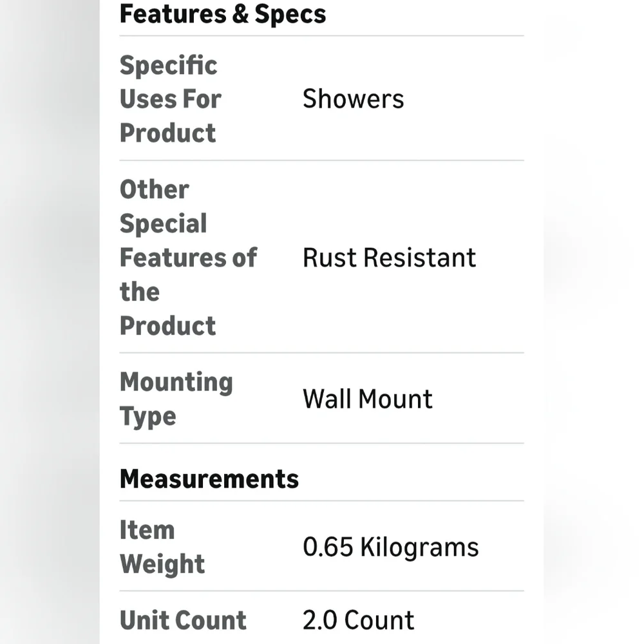
Task: Select the Item Weight label
Action: 162,547
